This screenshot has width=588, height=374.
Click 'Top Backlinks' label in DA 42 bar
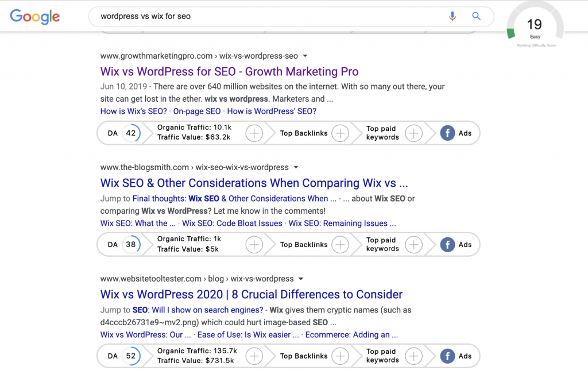pos(304,133)
